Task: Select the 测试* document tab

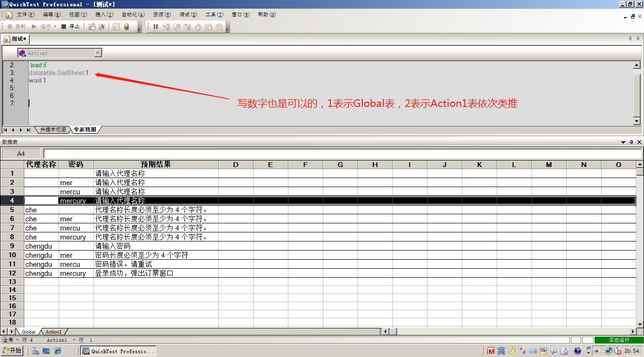Action: coord(16,39)
